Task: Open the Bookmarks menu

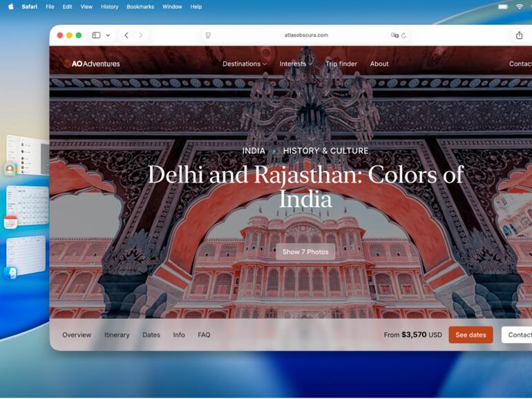Action: point(140,6)
